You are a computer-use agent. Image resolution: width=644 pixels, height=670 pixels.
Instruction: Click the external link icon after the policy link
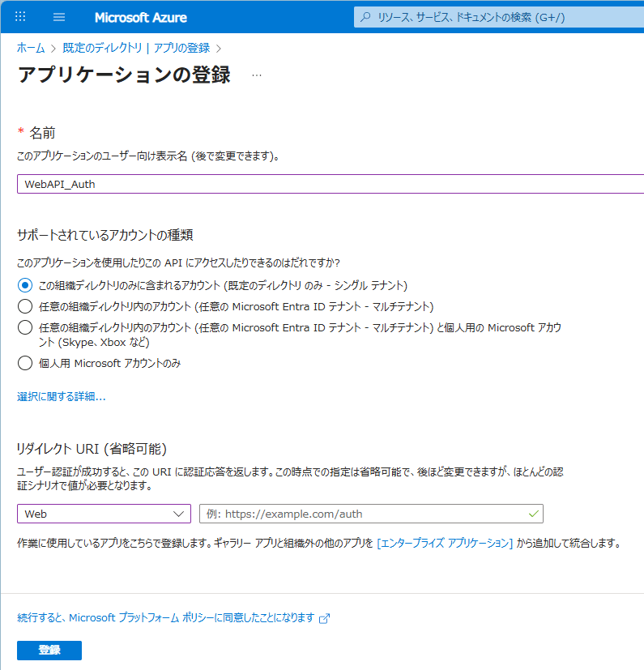(324, 618)
